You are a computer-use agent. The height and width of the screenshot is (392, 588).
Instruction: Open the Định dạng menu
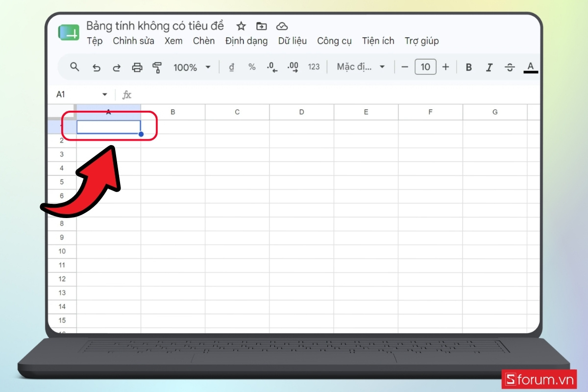[246, 41]
